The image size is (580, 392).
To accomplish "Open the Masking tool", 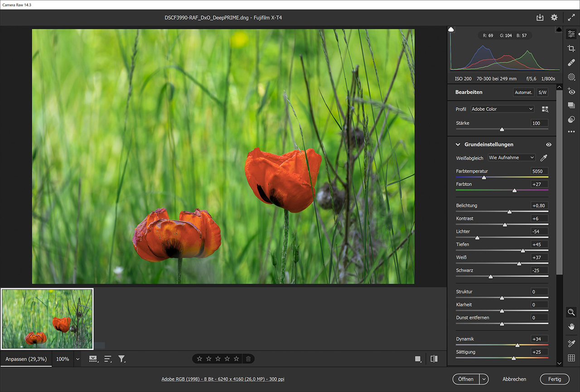I will 571,77.
